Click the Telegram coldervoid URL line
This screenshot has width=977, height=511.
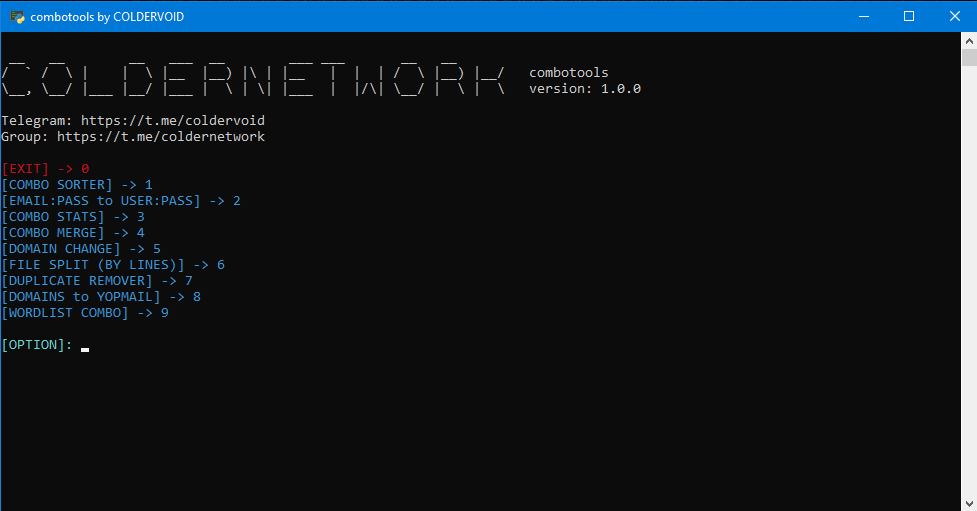click(x=133, y=120)
